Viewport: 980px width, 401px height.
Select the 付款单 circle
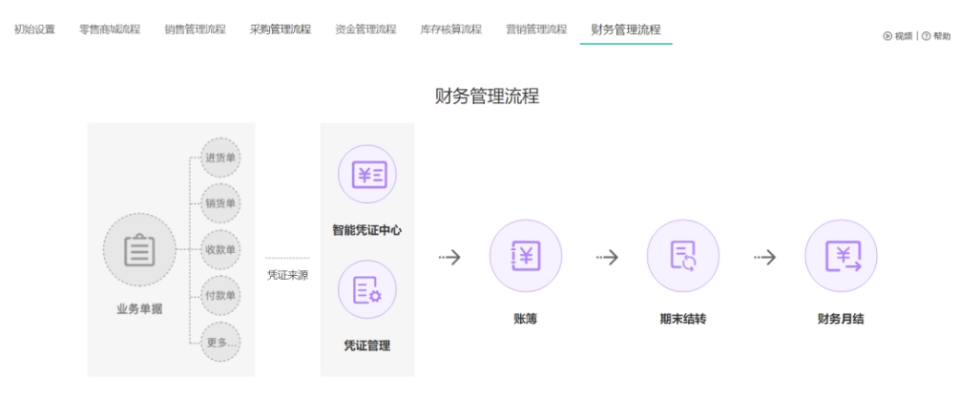[x=220, y=295]
